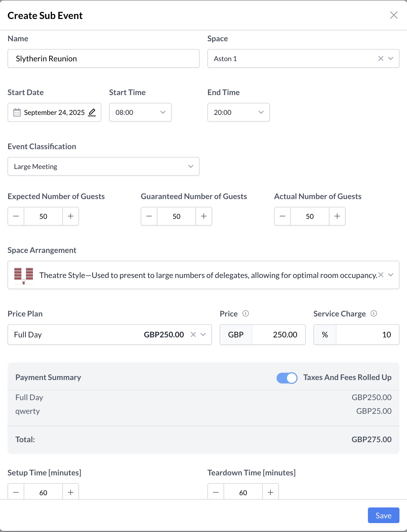Click the pencil edit icon beside Start Date
The width and height of the screenshot is (407, 532).
point(92,112)
